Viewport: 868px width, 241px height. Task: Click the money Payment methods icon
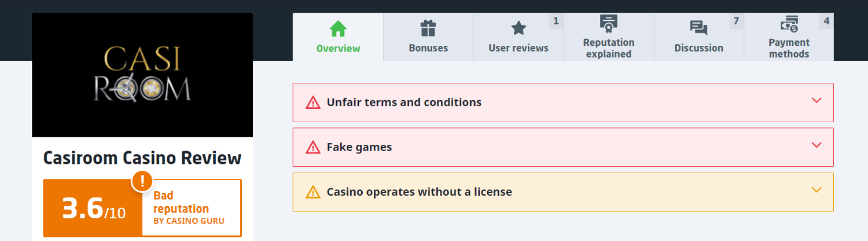789,24
